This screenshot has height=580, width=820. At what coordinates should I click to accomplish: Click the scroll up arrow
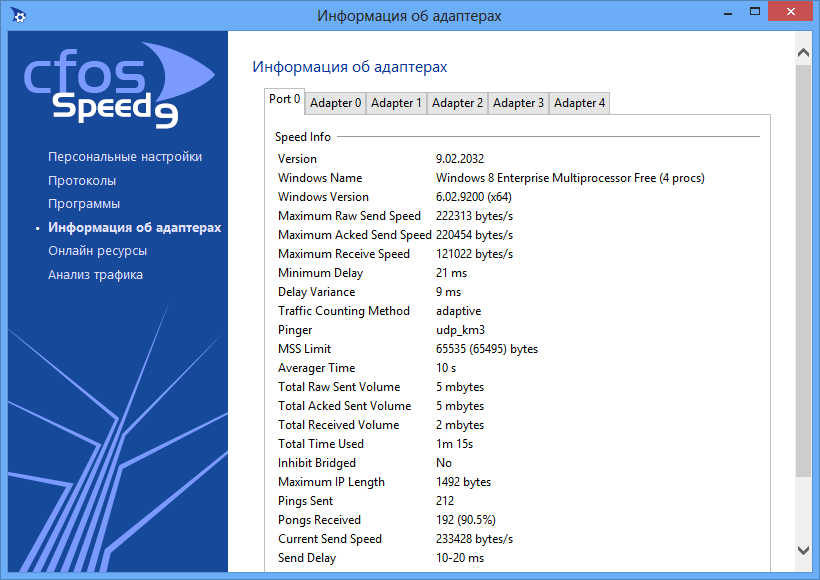point(803,52)
